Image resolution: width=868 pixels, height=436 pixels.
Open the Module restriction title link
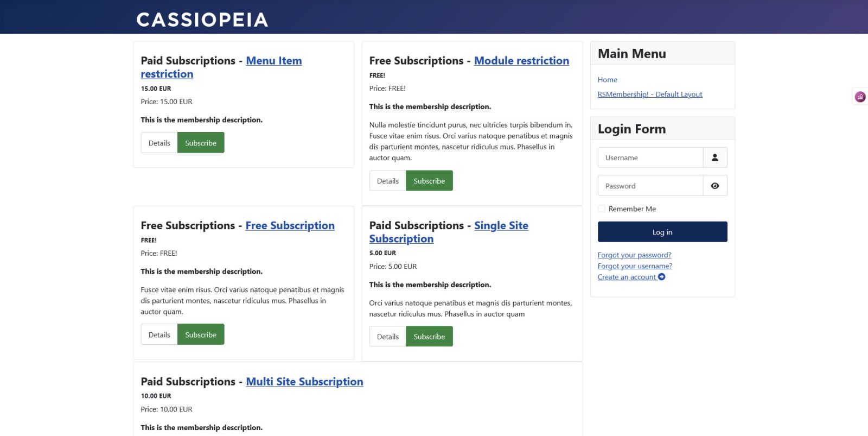(x=521, y=61)
